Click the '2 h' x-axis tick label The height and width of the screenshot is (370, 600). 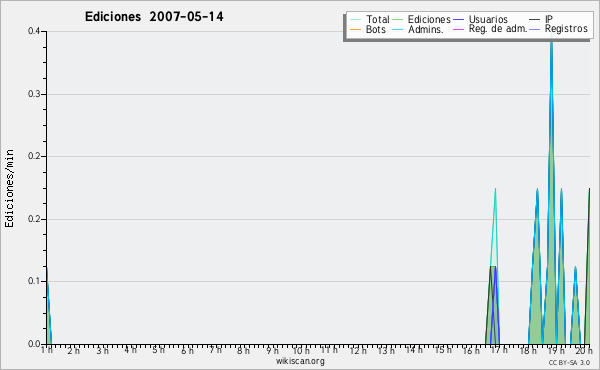coord(73,351)
